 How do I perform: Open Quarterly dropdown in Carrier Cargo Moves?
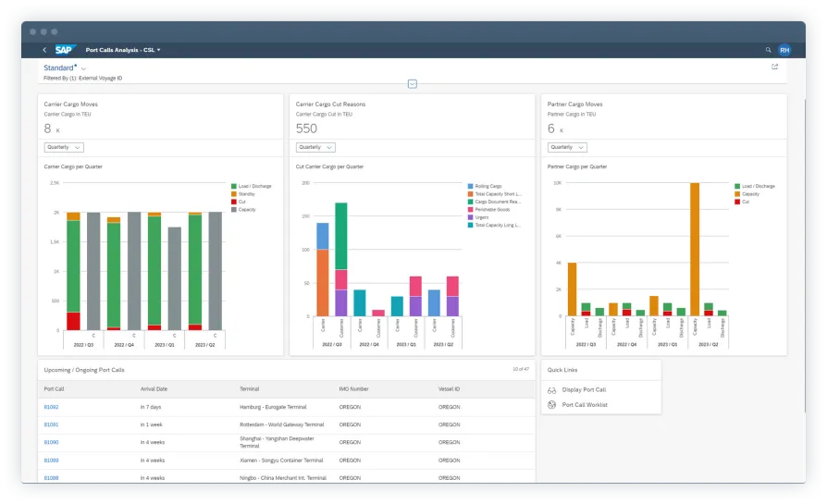point(64,147)
